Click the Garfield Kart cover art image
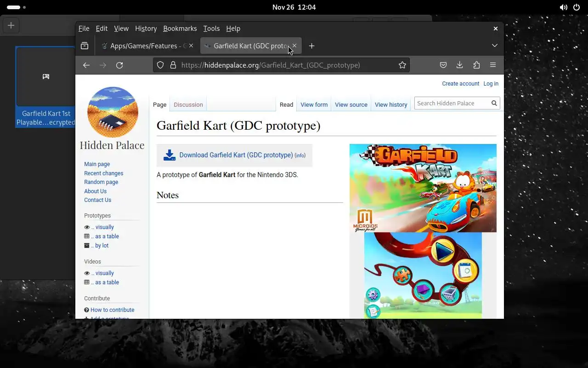 pos(423,188)
